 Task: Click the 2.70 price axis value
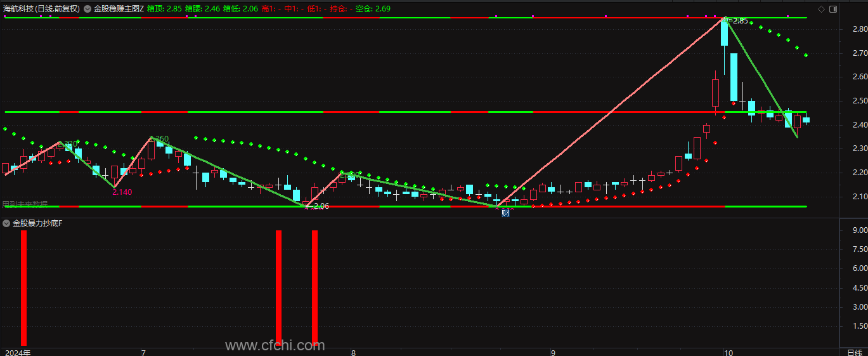click(x=859, y=53)
